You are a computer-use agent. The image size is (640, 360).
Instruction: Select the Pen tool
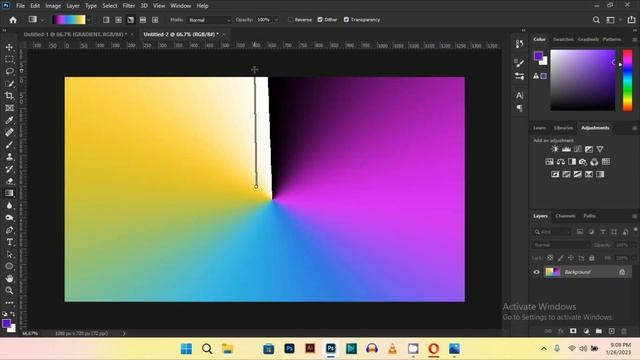[9, 230]
